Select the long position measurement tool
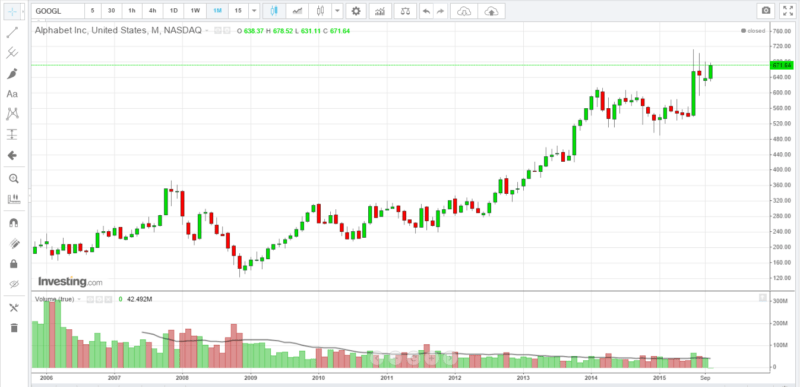The width and height of the screenshot is (800, 387). 12,135
